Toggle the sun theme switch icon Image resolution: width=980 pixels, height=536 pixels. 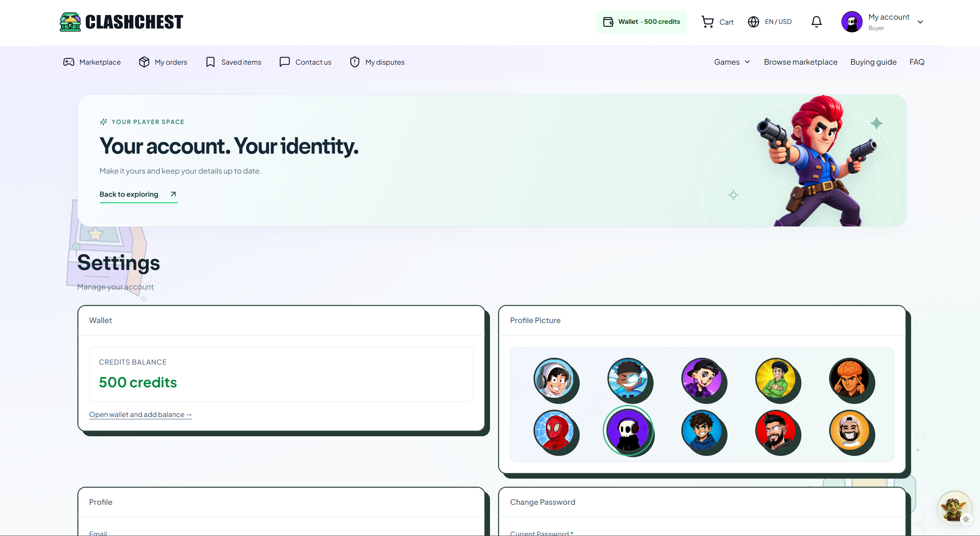coord(966,519)
